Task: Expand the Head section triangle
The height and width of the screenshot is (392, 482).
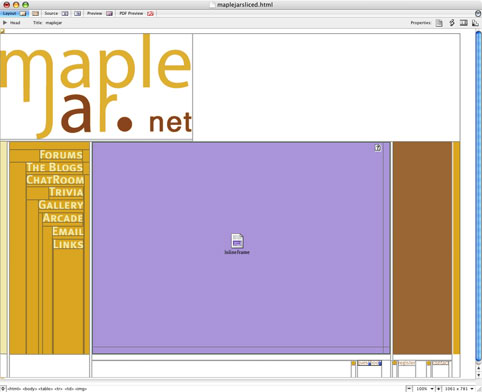Action: (5, 23)
